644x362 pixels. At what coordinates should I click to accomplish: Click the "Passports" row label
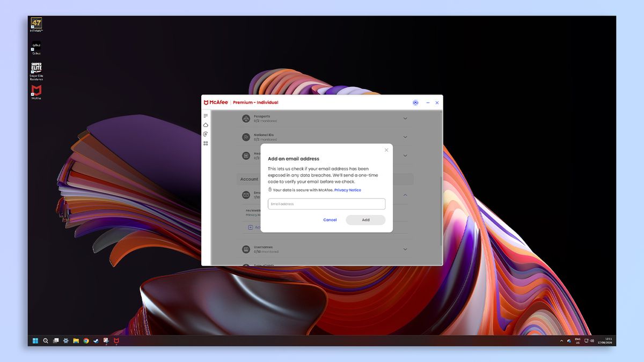(x=262, y=116)
